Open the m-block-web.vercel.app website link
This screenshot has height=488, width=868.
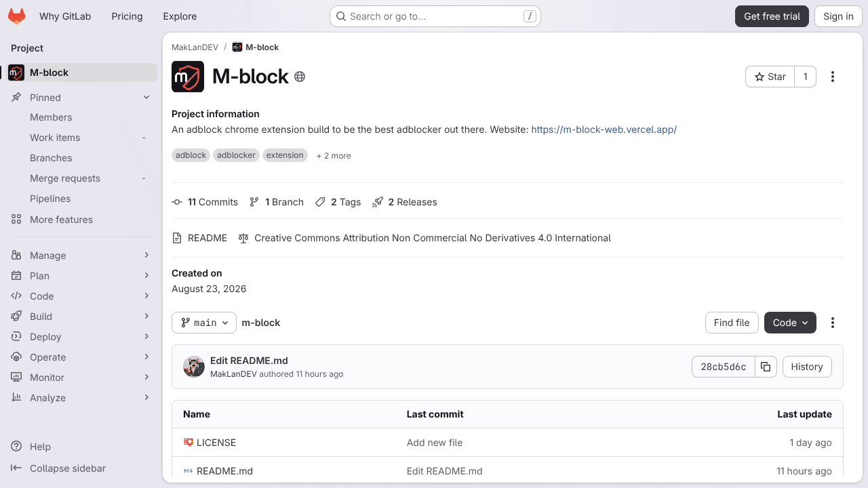point(604,129)
